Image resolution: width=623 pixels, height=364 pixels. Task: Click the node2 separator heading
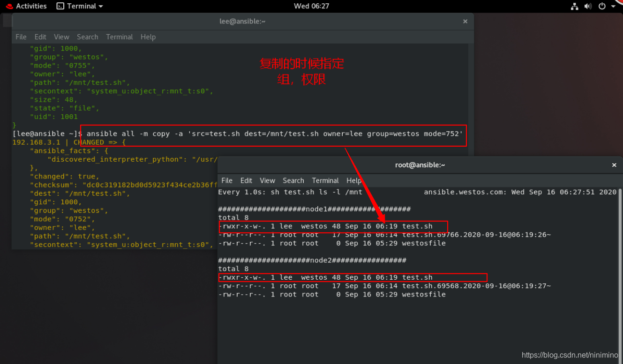pos(312,260)
